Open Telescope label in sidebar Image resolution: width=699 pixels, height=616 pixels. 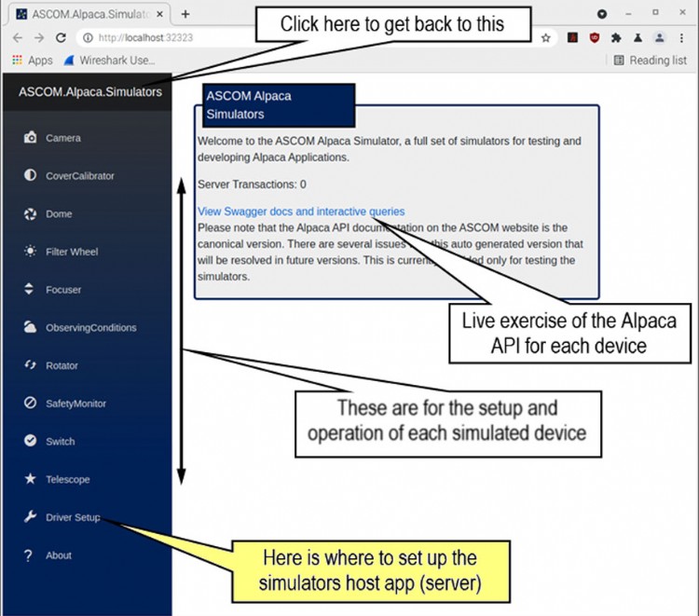point(68,479)
